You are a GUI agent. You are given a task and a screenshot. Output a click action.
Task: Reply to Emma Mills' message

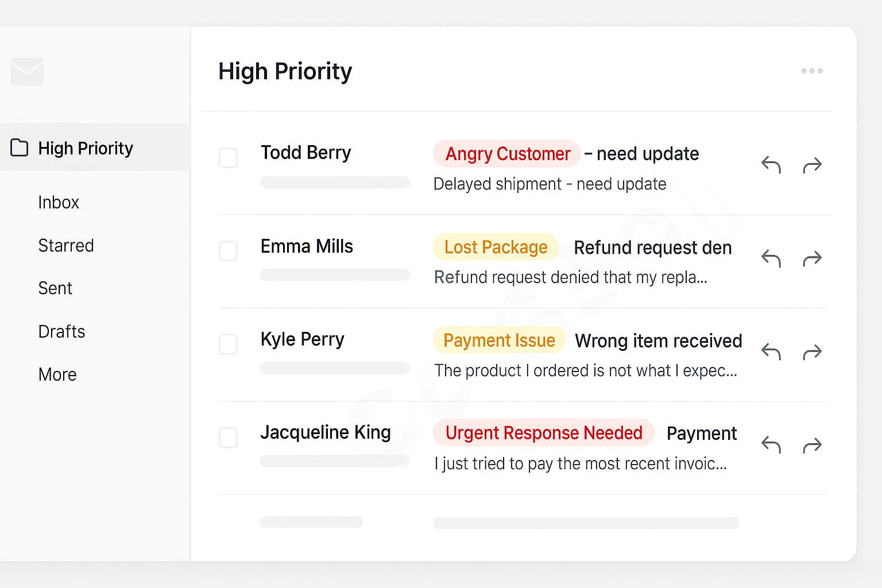pos(771,259)
